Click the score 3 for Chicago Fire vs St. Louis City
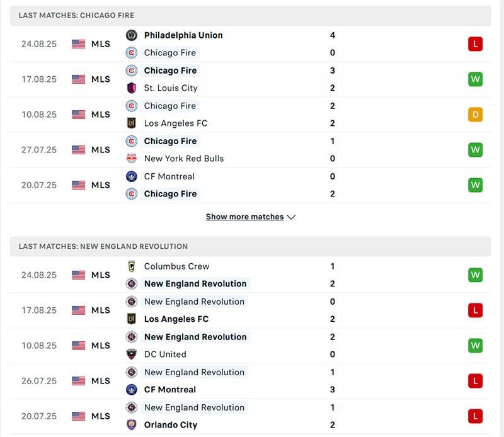Image resolution: width=504 pixels, height=437 pixels. click(x=332, y=71)
